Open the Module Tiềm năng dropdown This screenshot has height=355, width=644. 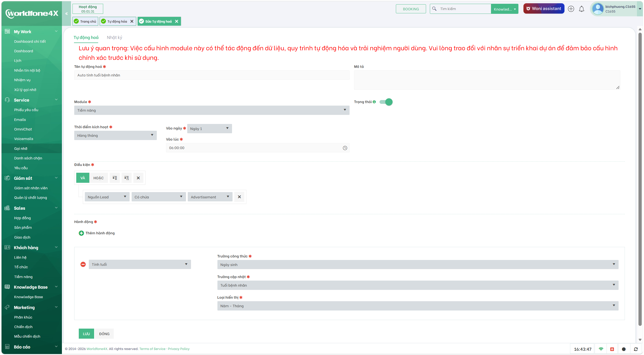tap(212, 110)
